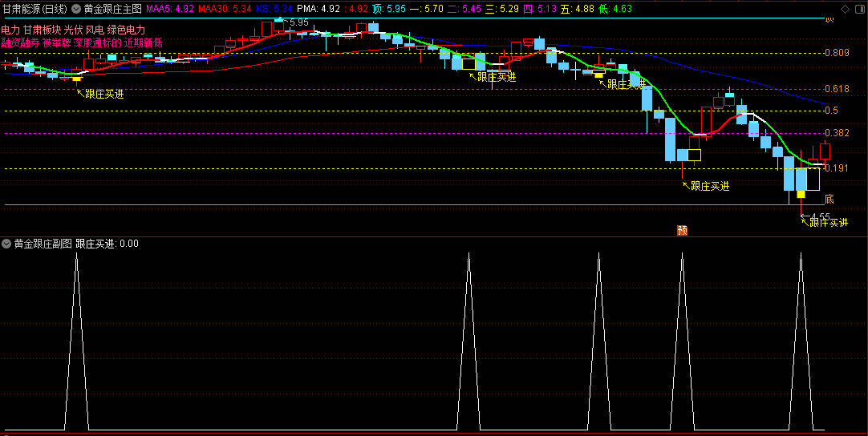
Task: Click the 光伏 sector tag
Action: point(74,30)
